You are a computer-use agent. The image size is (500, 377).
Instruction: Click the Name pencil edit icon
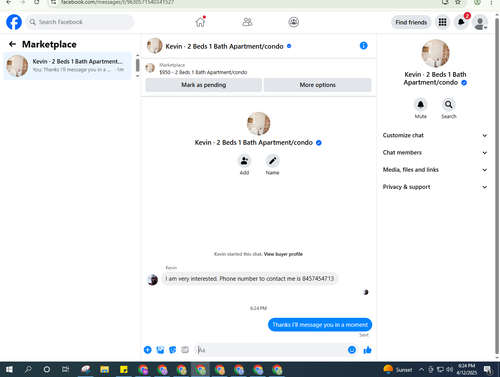(x=272, y=161)
